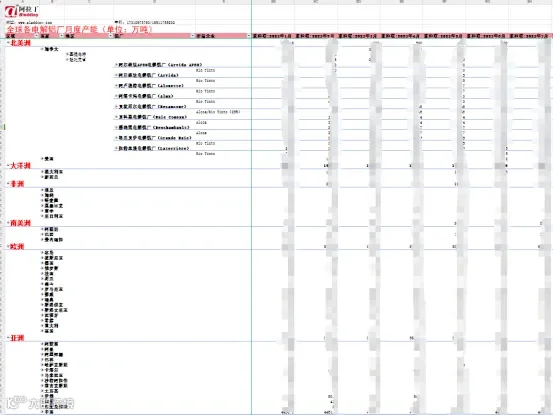Collapse the 亚洲 region group
Image resolution: width=554 pixels, height=415 pixels.
click(8, 338)
